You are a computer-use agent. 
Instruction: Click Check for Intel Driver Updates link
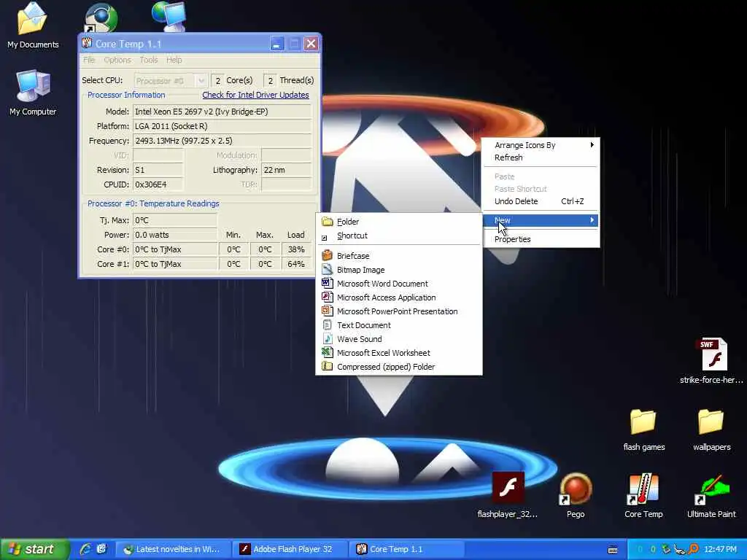[255, 95]
